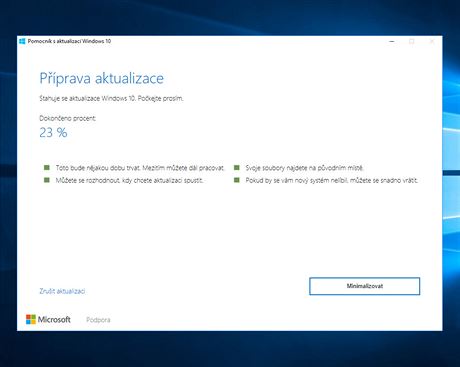460x367 pixels.
Task: Click the Microsoft logo
Action: click(48, 319)
